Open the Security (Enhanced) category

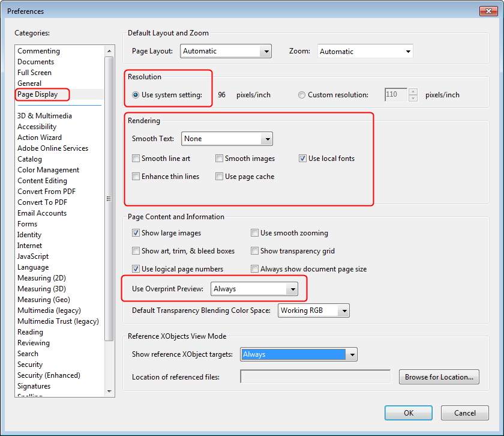point(49,375)
